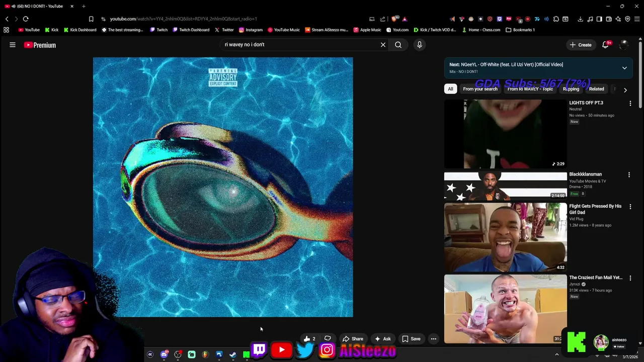This screenshot has height=362, width=644.
Task: Open the Ask AI button
Action: pyautogui.click(x=382, y=339)
